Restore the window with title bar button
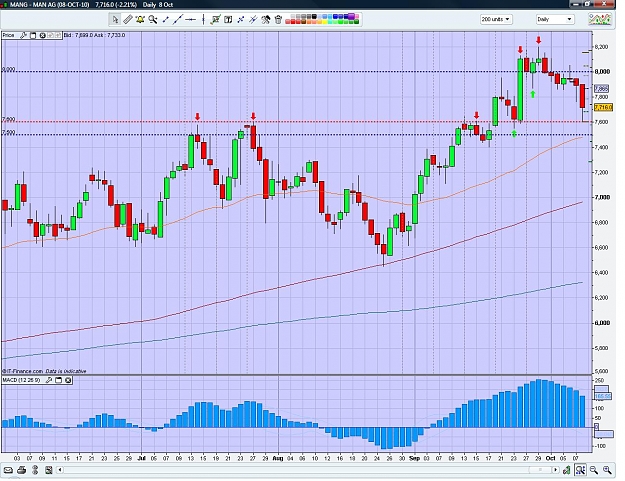625x481 pixels. 588,4
